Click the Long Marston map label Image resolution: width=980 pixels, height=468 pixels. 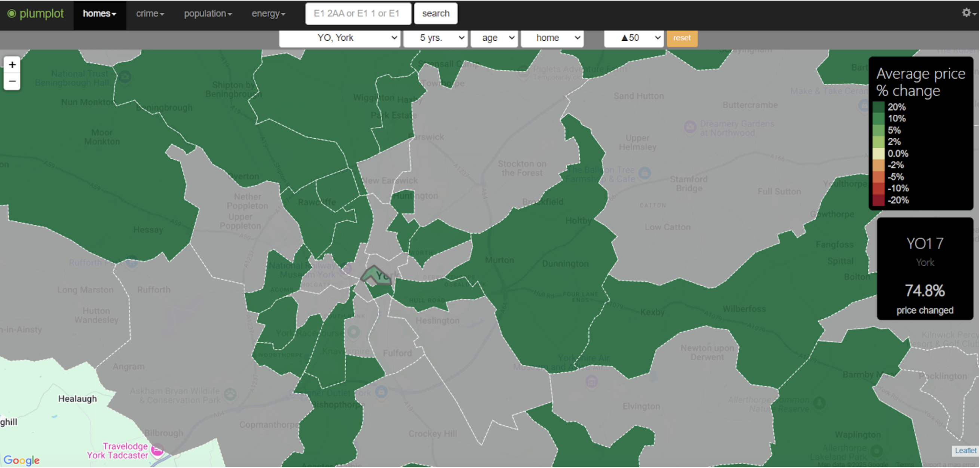(x=86, y=290)
